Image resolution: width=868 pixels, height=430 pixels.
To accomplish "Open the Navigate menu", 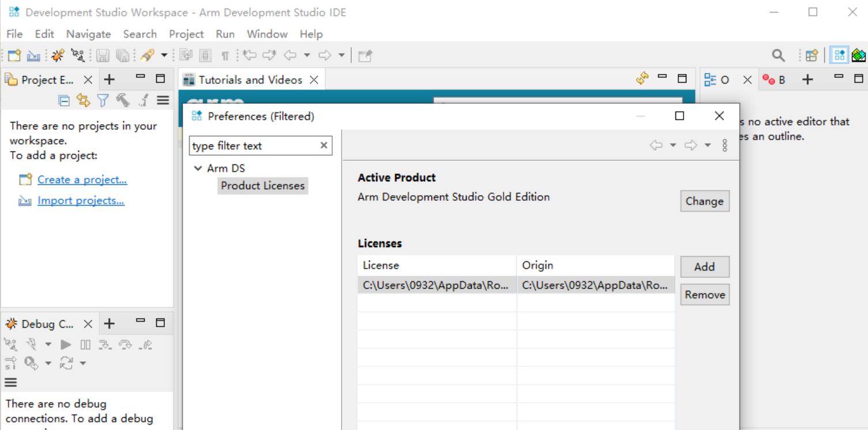I will 88,35.
